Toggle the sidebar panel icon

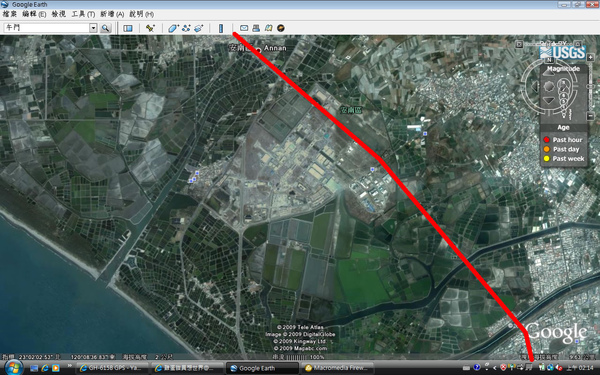128,28
